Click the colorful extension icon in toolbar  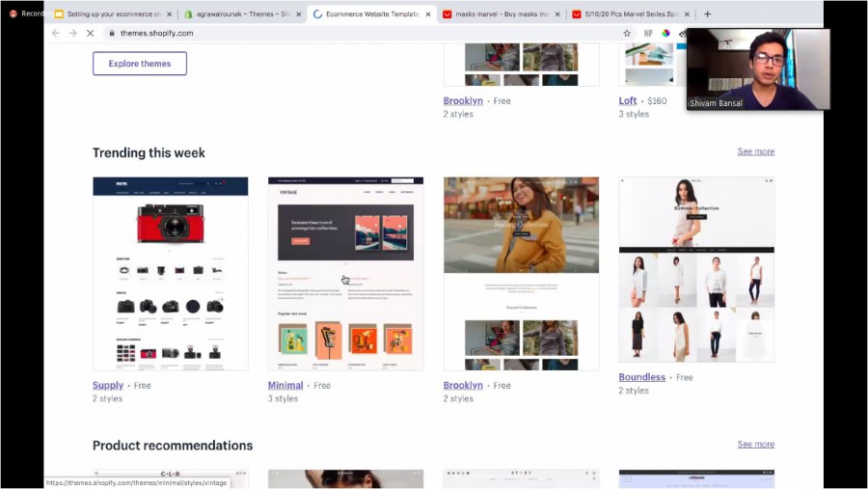665,33
